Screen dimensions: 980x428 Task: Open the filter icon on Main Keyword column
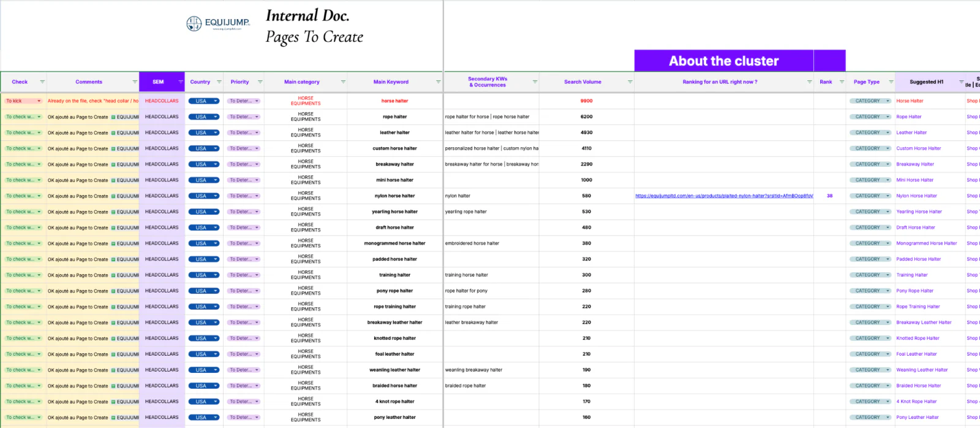(x=439, y=82)
